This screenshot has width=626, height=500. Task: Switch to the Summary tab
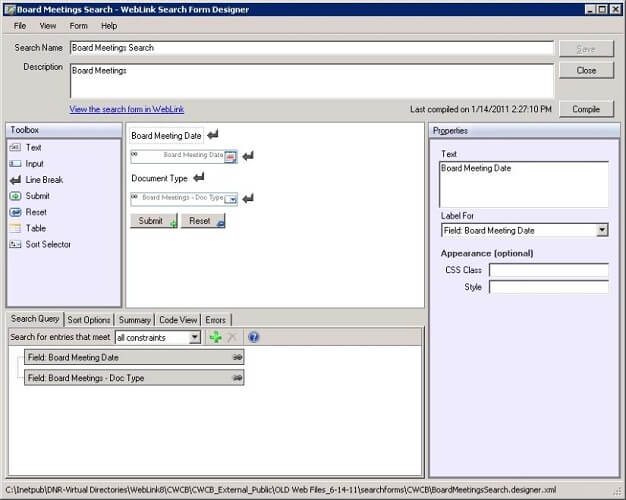(135, 320)
